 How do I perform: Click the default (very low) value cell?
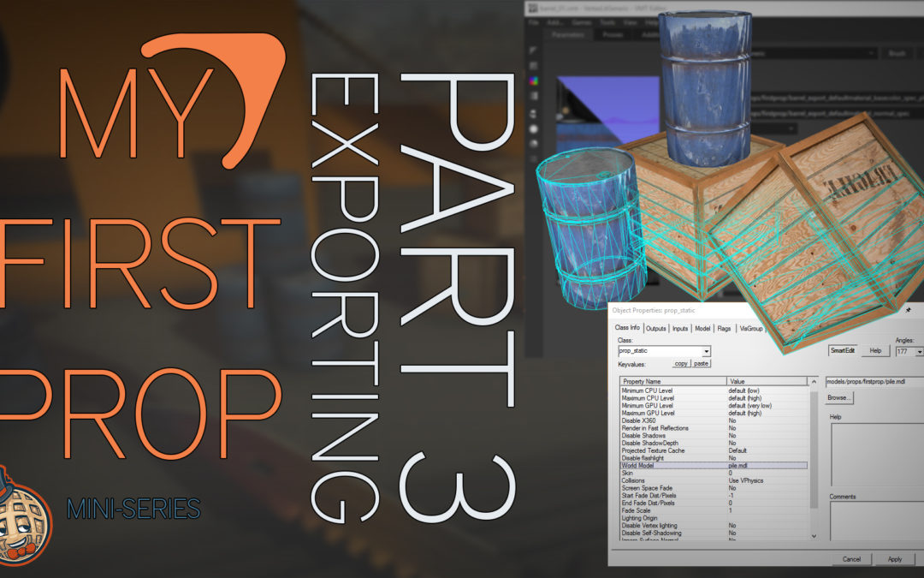[767, 406]
